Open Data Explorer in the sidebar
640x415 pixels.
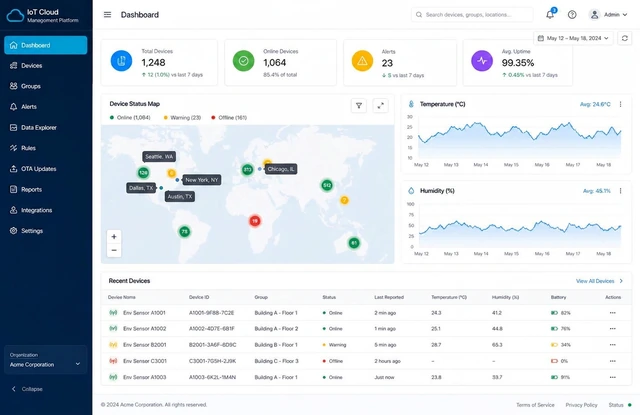tap(45, 128)
